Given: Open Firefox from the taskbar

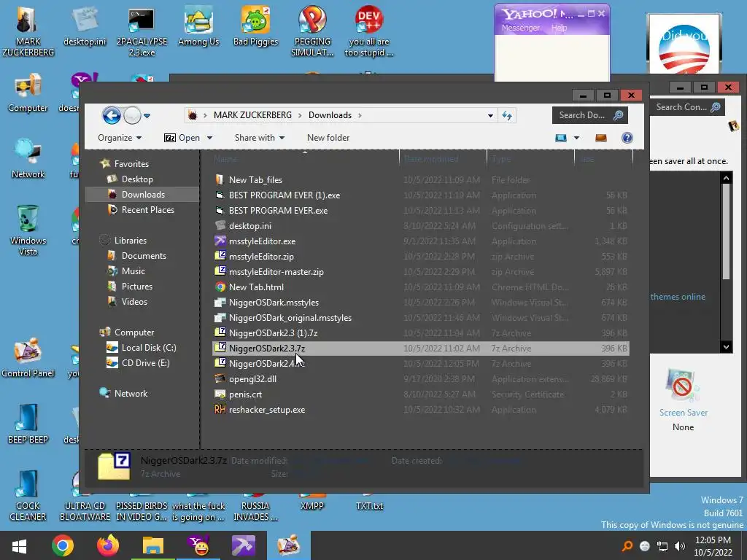Looking at the screenshot, I should pyautogui.click(x=108, y=545).
